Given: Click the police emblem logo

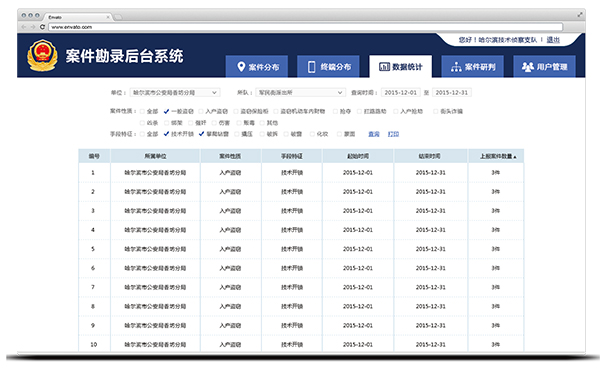Looking at the screenshot, I should click(x=42, y=55).
